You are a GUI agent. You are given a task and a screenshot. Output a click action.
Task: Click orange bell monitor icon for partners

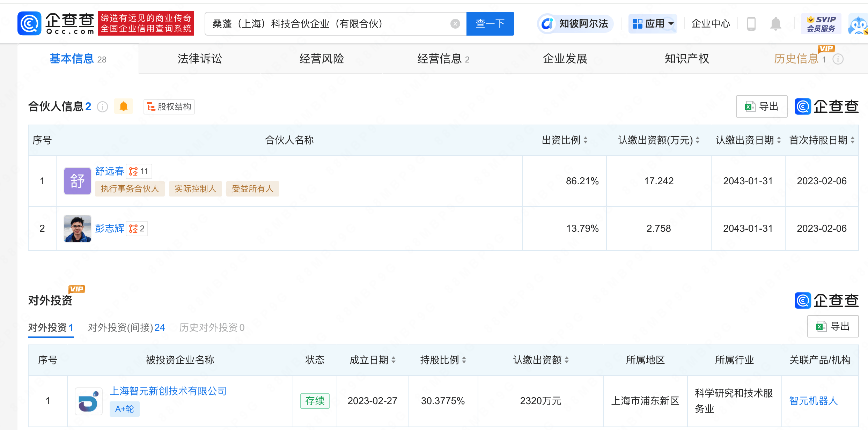[x=124, y=106]
